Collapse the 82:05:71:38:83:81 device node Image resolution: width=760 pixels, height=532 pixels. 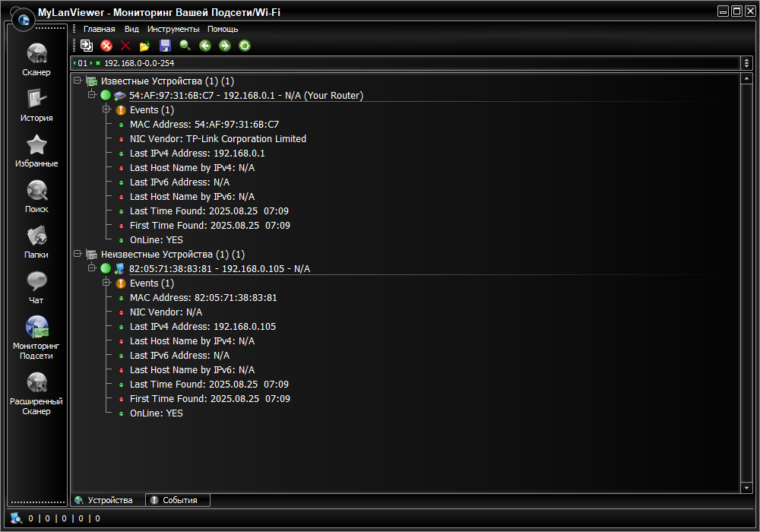pyautogui.click(x=92, y=268)
